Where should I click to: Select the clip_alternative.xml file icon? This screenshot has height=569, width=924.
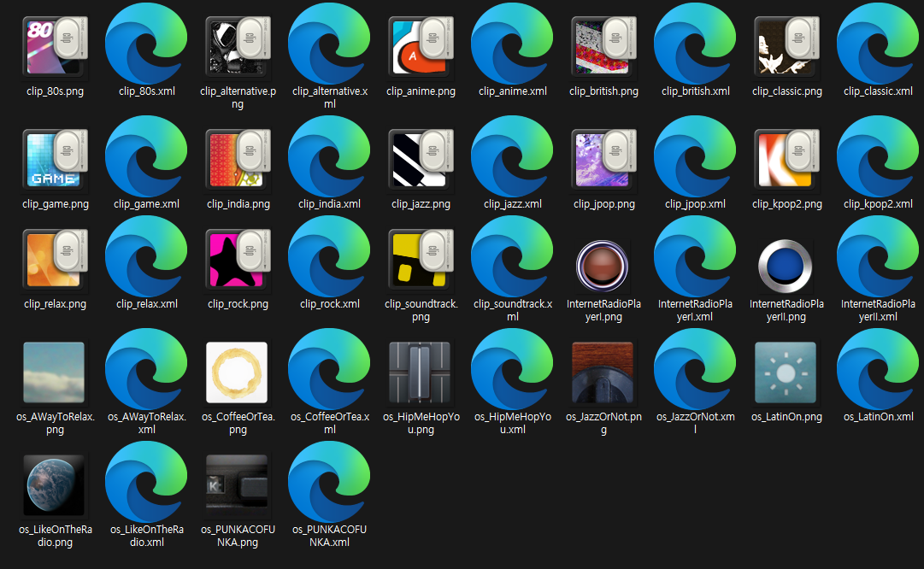tap(329, 43)
